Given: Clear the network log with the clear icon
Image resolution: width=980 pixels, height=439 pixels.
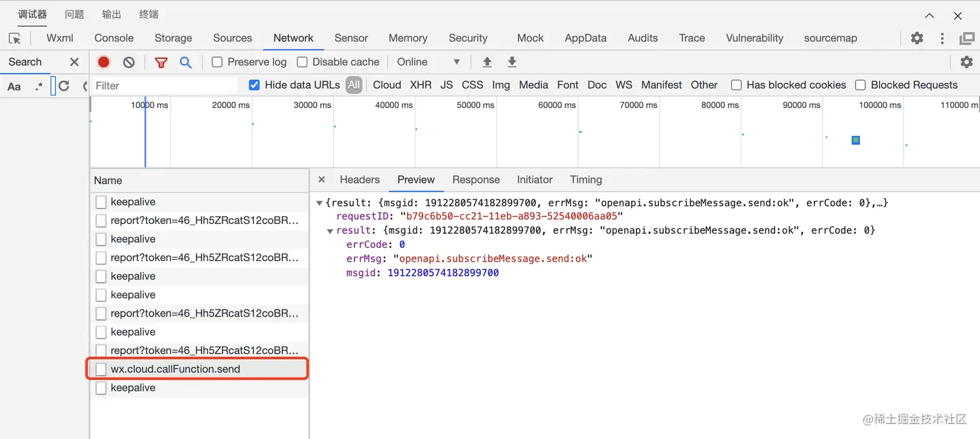Looking at the screenshot, I should point(129,62).
